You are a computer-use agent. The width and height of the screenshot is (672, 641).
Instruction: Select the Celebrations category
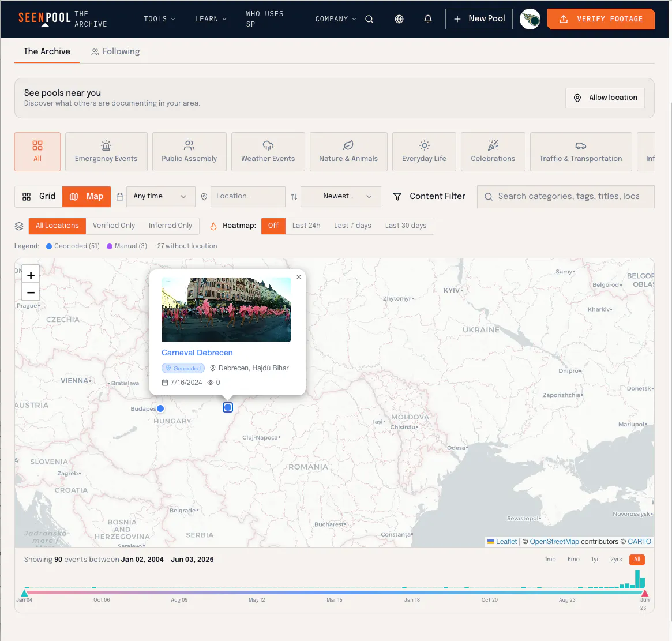pyautogui.click(x=493, y=152)
